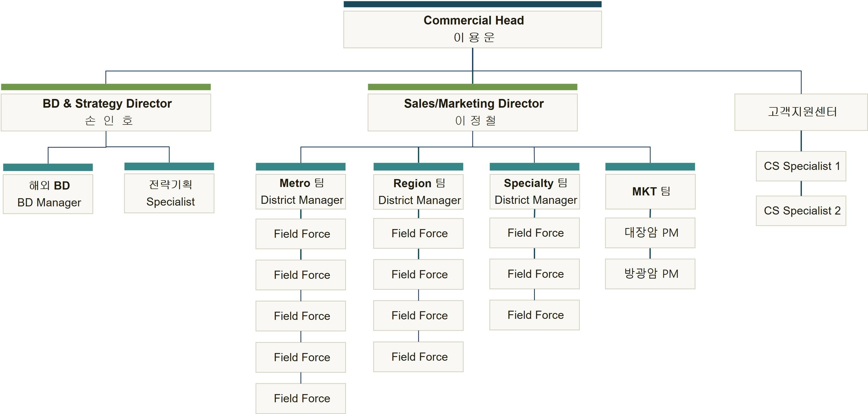Select the 대장암 PM box
The image size is (868, 414).
click(650, 233)
